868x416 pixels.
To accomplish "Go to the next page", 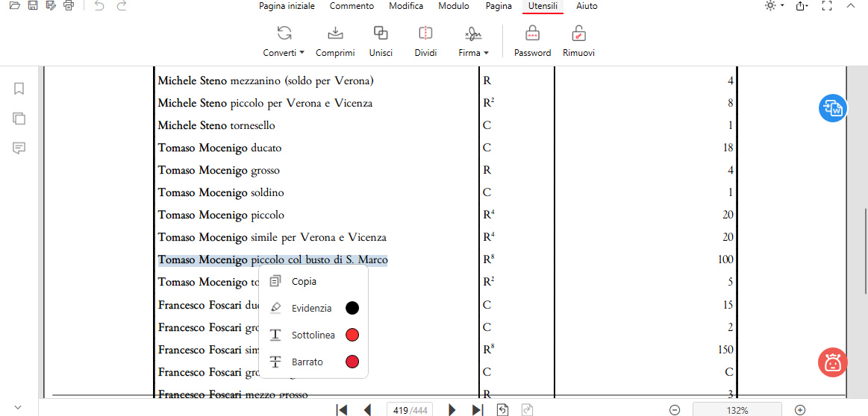I will (452, 410).
